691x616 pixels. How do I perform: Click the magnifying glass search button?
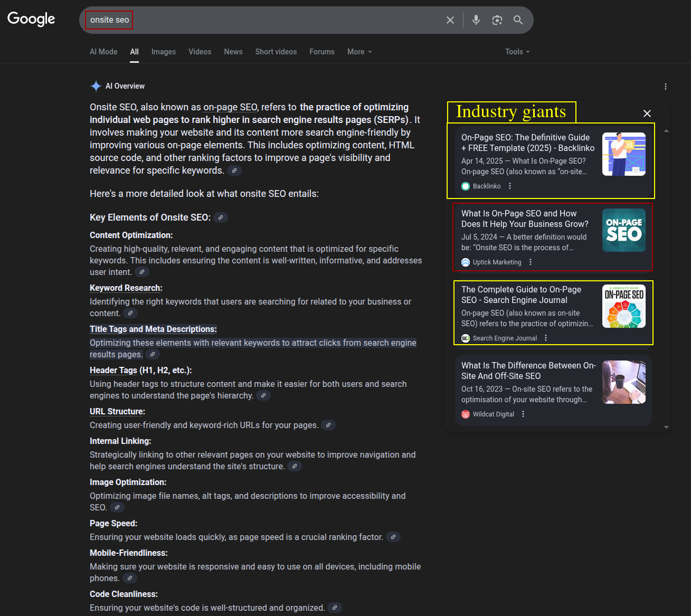pyautogui.click(x=518, y=20)
